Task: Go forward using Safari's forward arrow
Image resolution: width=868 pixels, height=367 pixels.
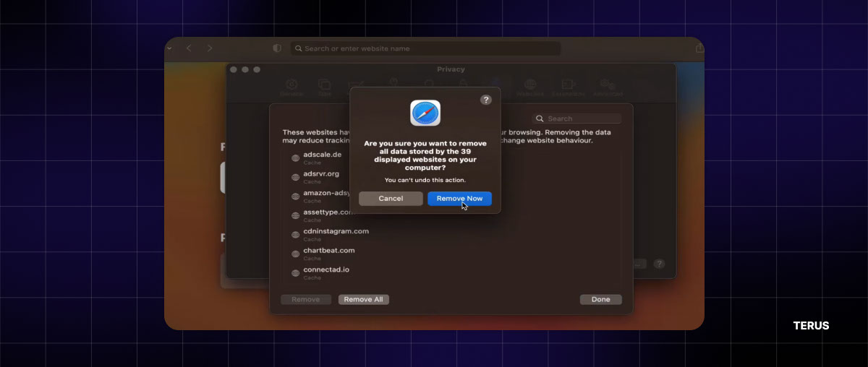Action: pos(210,48)
